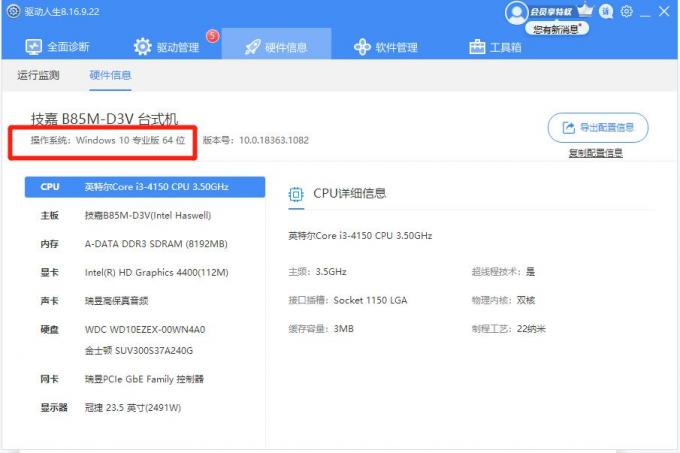Click the red notification badge on 驱动管理
Screen dimensions: 680x453
pos(212,36)
